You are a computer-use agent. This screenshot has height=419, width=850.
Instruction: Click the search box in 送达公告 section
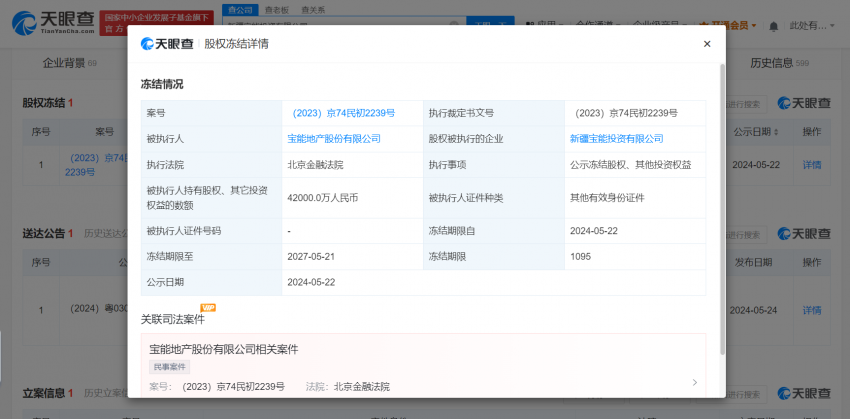click(746, 235)
